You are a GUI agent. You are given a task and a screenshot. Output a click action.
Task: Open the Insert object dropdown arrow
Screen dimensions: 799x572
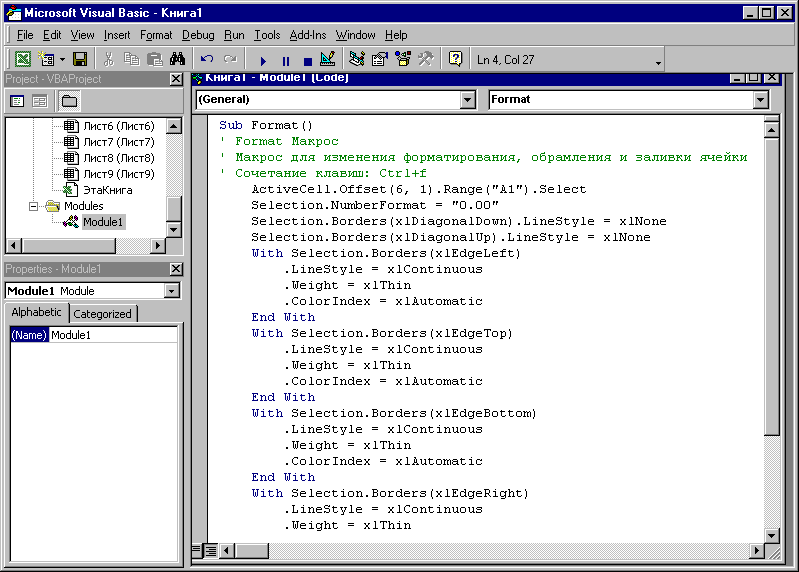pyautogui.click(x=62, y=60)
